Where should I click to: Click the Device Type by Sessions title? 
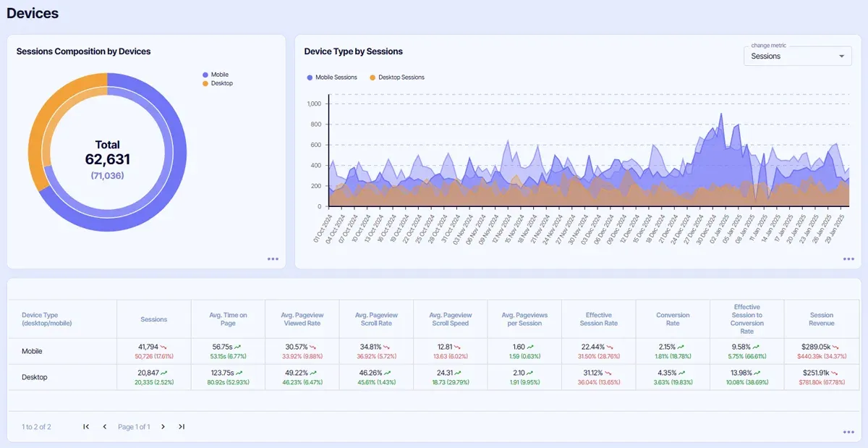[354, 51]
